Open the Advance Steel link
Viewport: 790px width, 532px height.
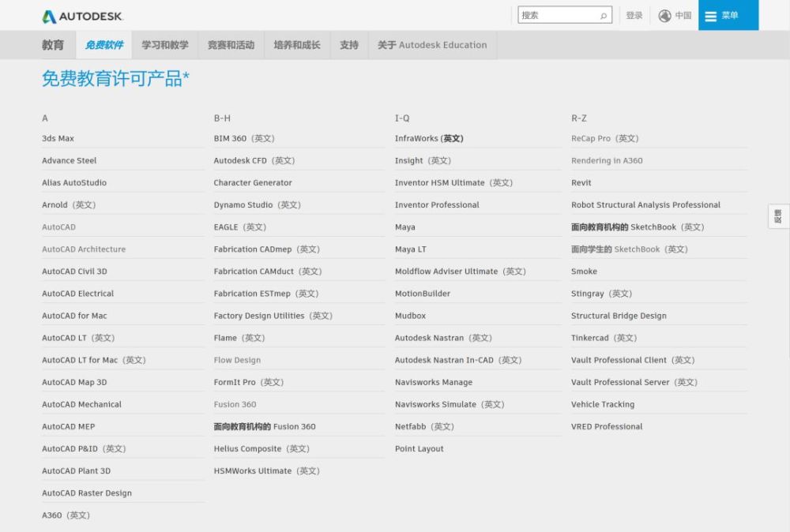pos(69,160)
